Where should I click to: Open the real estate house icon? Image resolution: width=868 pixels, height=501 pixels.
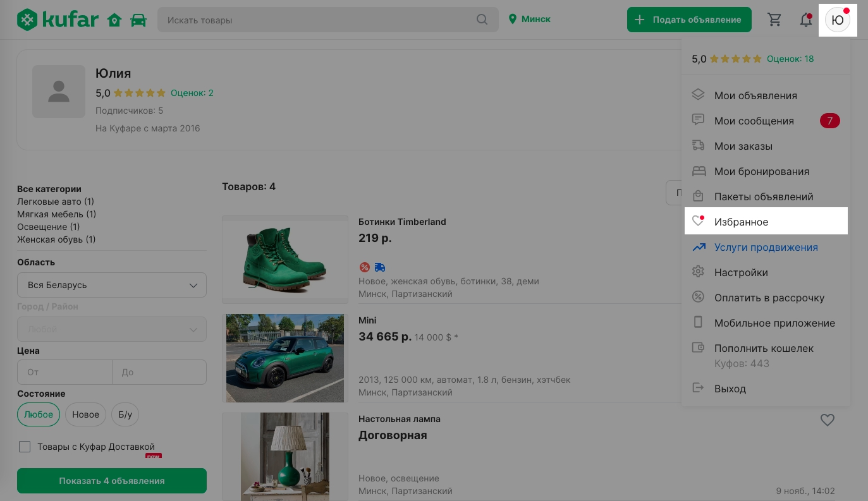[114, 20]
